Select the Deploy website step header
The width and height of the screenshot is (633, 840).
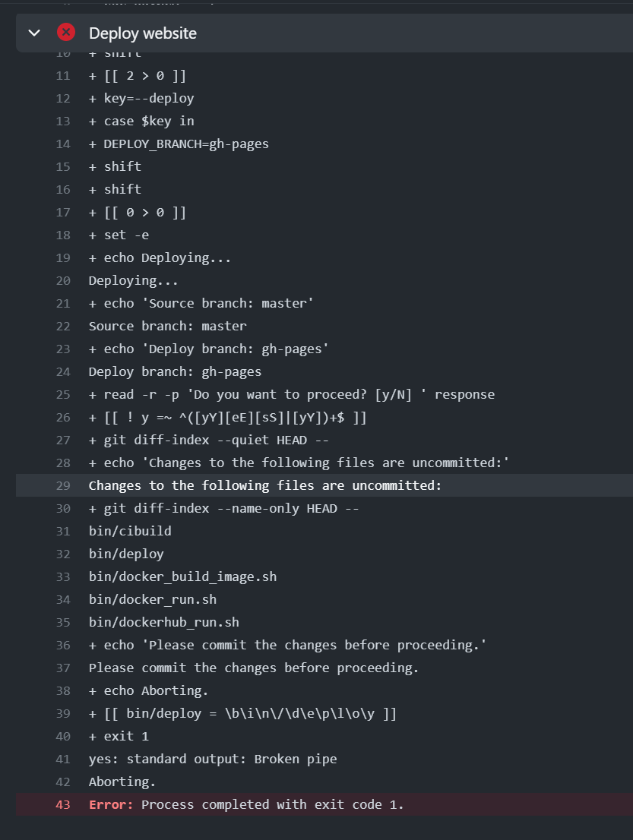click(x=141, y=33)
